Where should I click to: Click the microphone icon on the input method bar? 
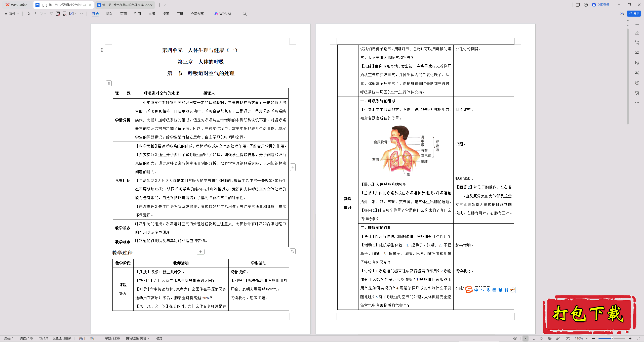point(488,290)
